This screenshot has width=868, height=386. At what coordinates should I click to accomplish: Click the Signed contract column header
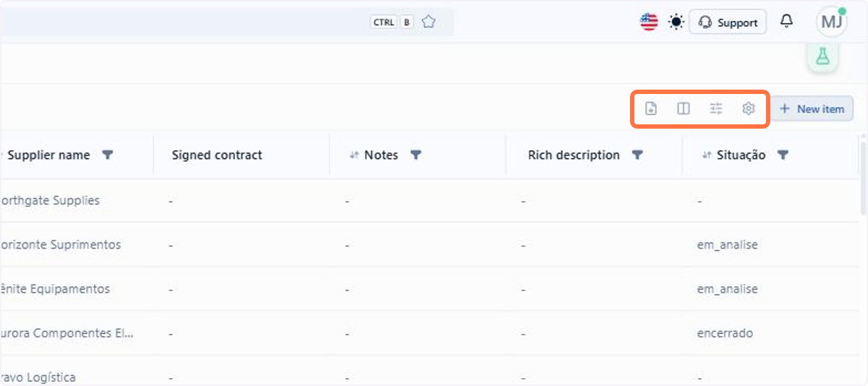pos(217,155)
